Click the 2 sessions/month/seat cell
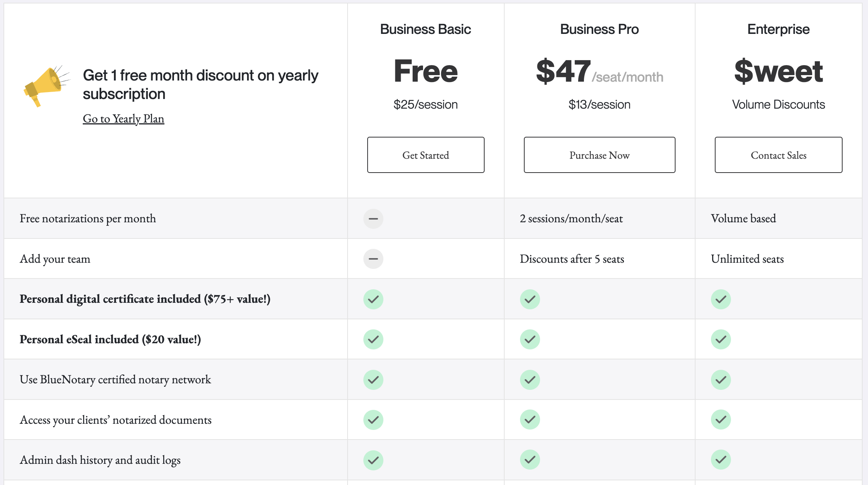Image resolution: width=868 pixels, height=485 pixels. tap(571, 218)
